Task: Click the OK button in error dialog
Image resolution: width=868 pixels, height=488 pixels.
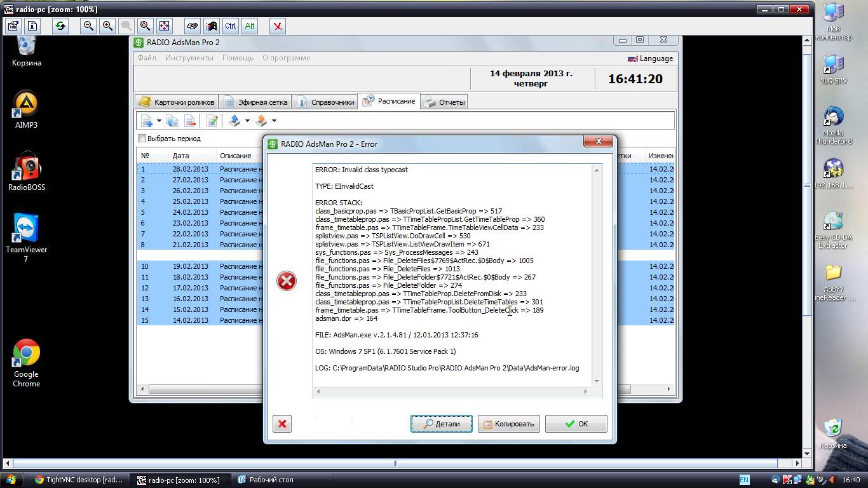Action: click(x=576, y=424)
